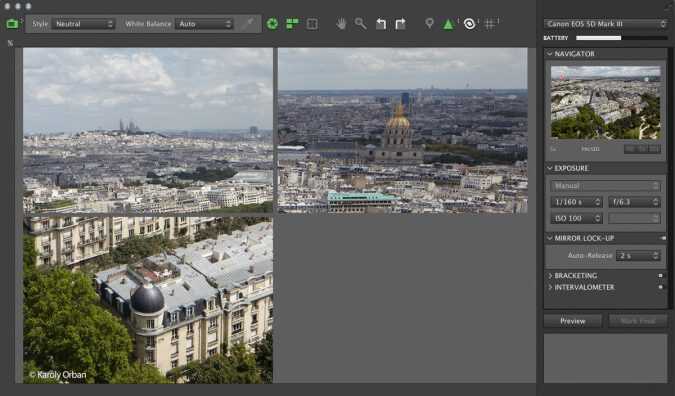Click the 'BATTERY' label

click(x=556, y=38)
